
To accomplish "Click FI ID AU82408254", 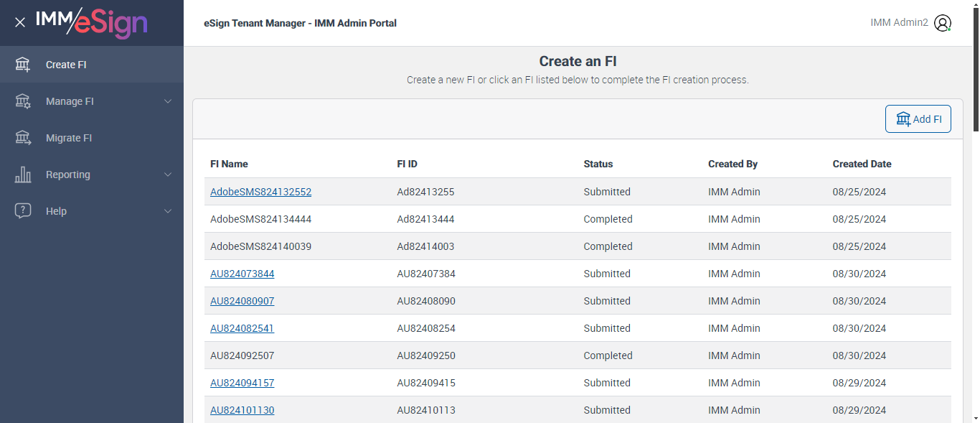I will [x=426, y=328].
